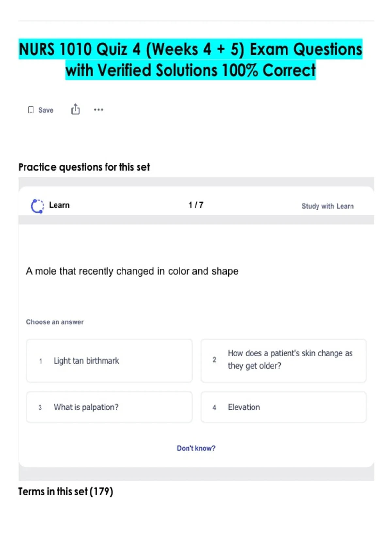392x556 pixels.
Task: Pick the "What is palpation?" answer option
Action: pos(86,407)
